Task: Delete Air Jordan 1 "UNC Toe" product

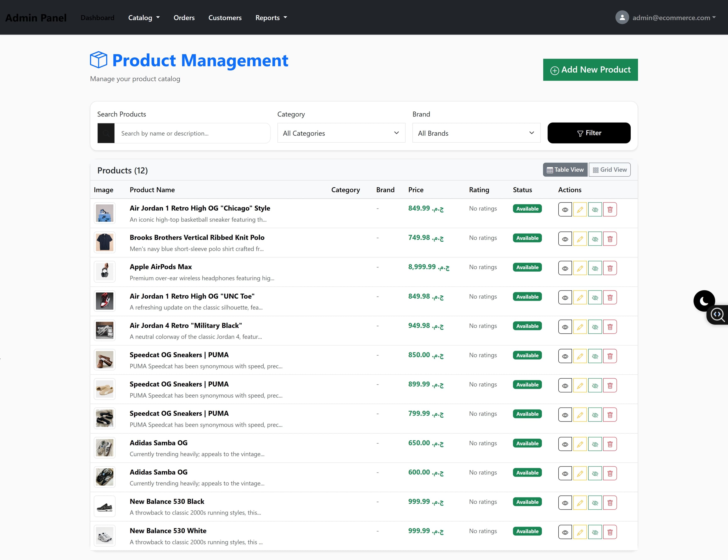Action: point(610,298)
